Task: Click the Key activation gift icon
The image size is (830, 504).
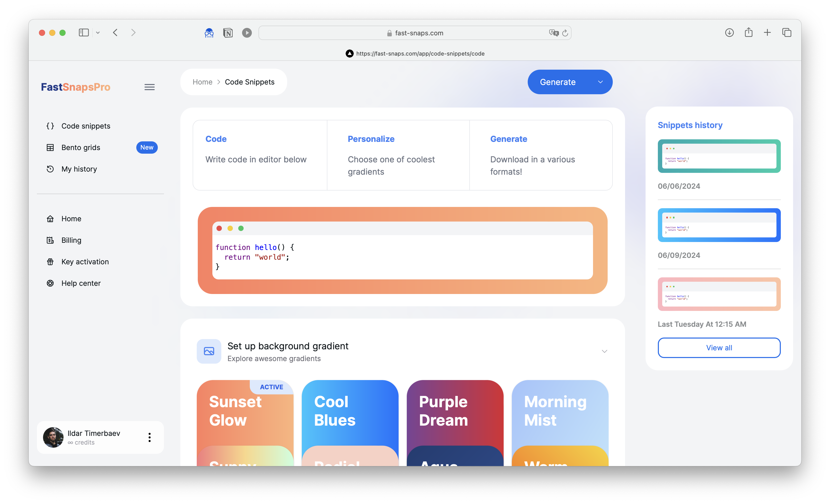Action: click(50, 262)
